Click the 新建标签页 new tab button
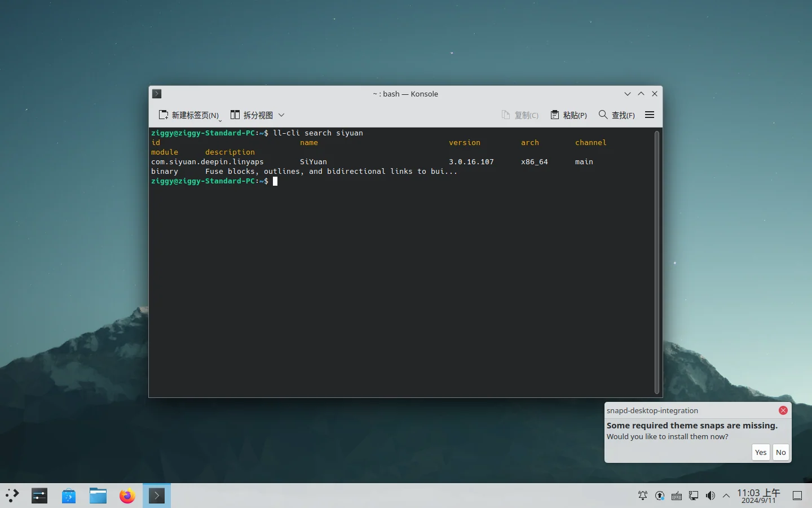Screen dimensions: 812x508 pyautogui.click(x=190, y=115)
